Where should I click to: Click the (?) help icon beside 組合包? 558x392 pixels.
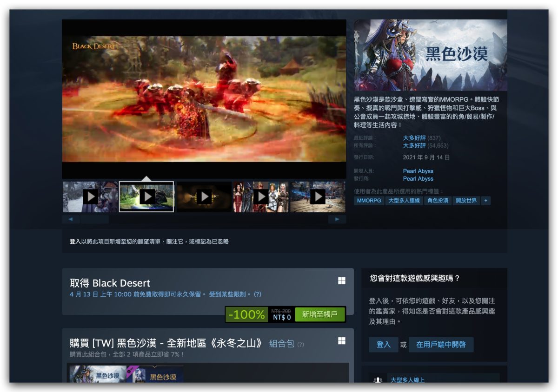(300, 345)
